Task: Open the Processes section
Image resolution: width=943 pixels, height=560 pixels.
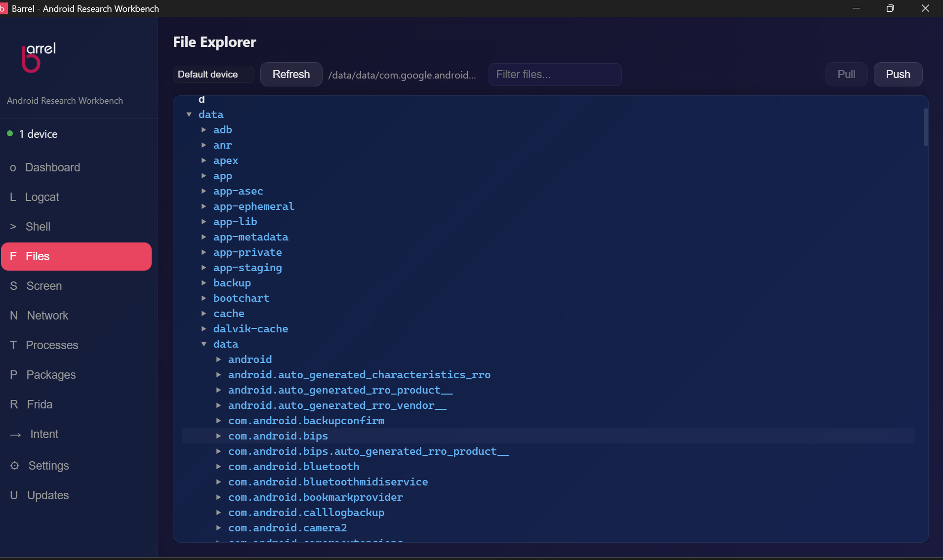Action: (x=76, y=345)
